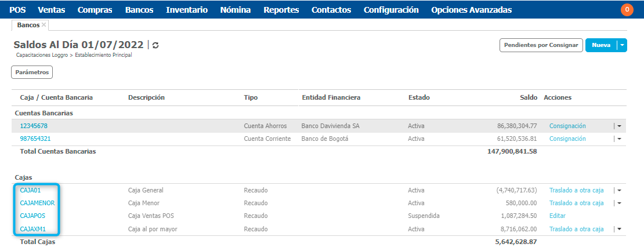The width and height of the screenshot is (644, 251).
Task: Close the Bancos tab
Action: (44, 25)
